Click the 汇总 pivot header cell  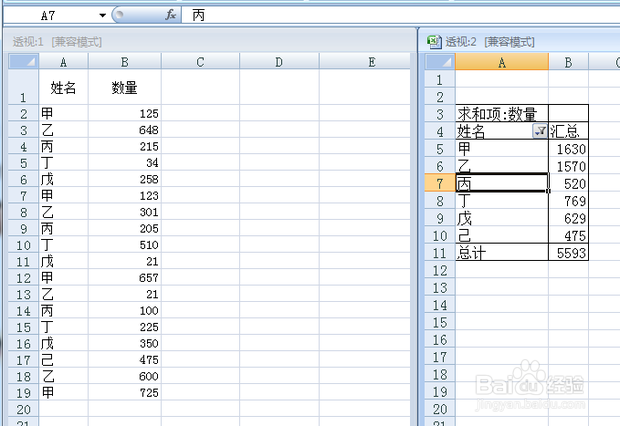click(x=568, y=131)
